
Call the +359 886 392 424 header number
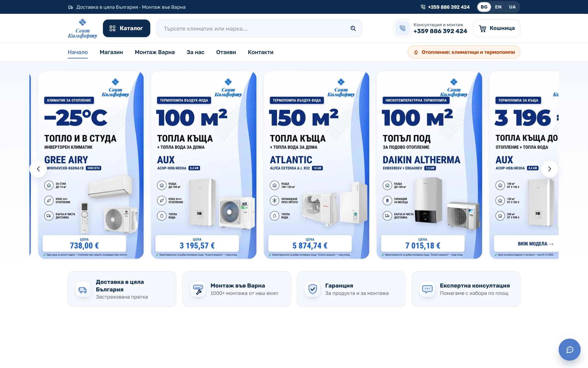[x=440, y=31]
